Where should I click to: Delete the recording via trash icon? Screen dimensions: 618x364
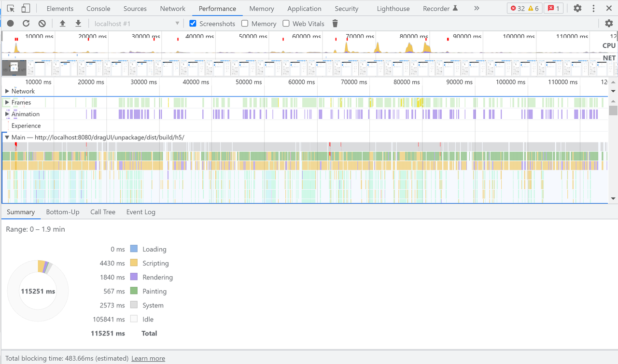pos(335,23)
